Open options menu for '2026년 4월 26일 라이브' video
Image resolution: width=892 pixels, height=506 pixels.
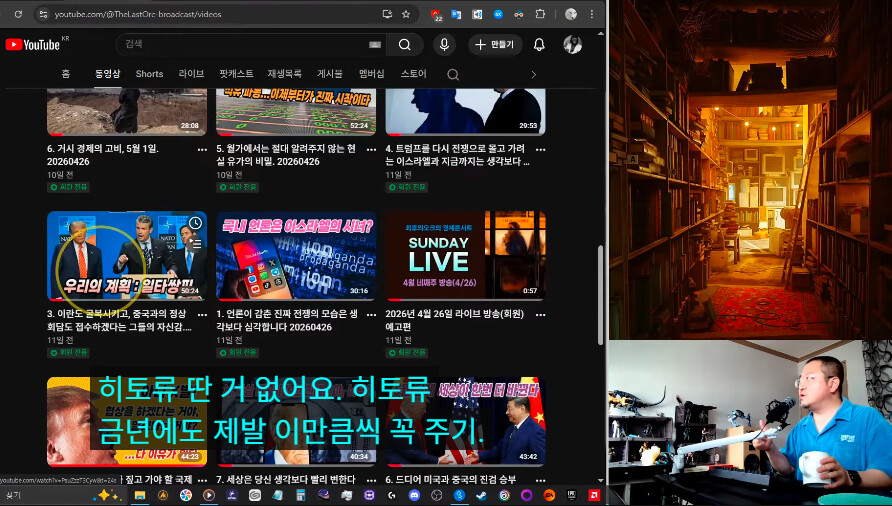[540, 314]
